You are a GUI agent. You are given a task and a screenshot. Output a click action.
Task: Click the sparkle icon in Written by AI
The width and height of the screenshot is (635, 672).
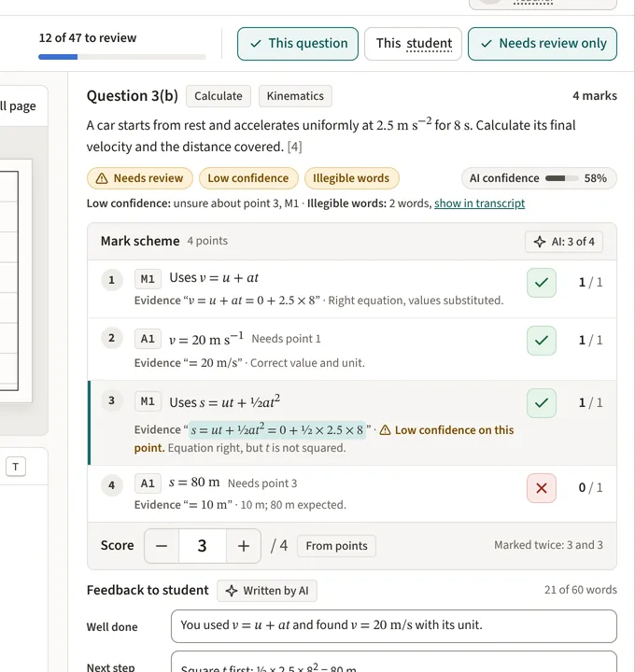point(232,591)
